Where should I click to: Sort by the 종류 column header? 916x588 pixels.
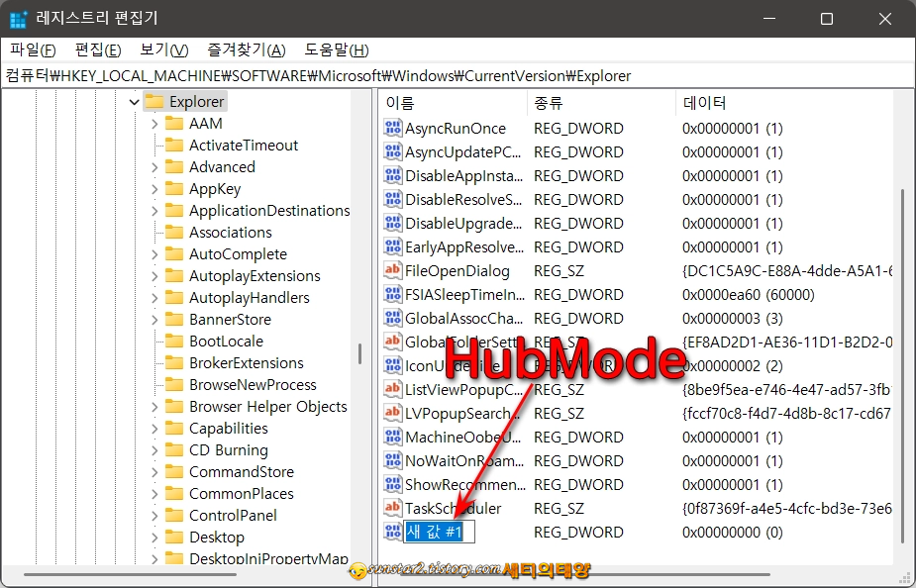601,103
